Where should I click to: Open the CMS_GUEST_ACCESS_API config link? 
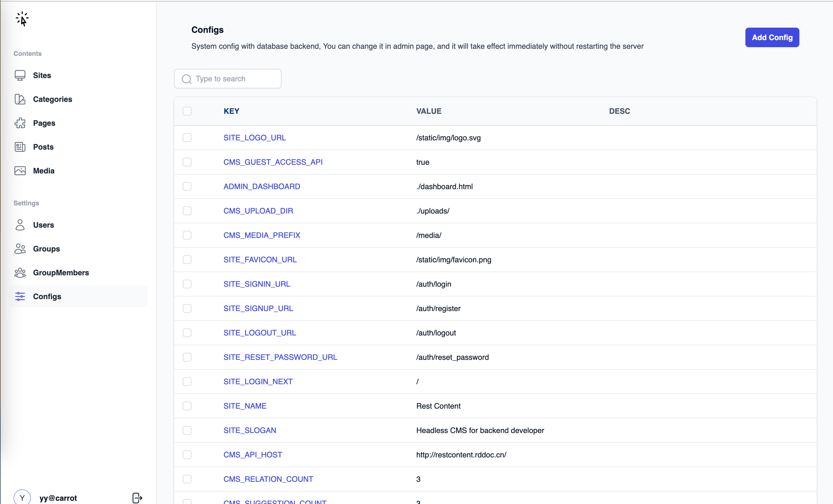click(273, 162)
